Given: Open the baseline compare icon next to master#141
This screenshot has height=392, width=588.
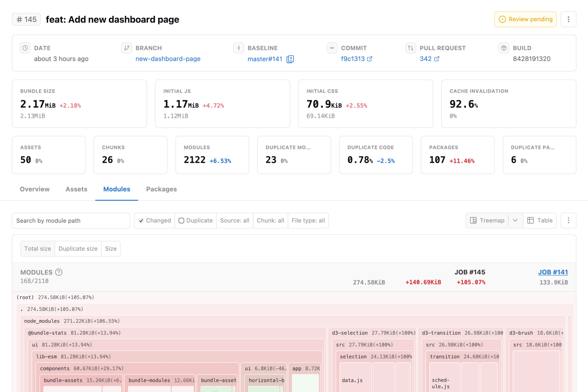Looking at the screenshot, I should [x=290, y=59].
